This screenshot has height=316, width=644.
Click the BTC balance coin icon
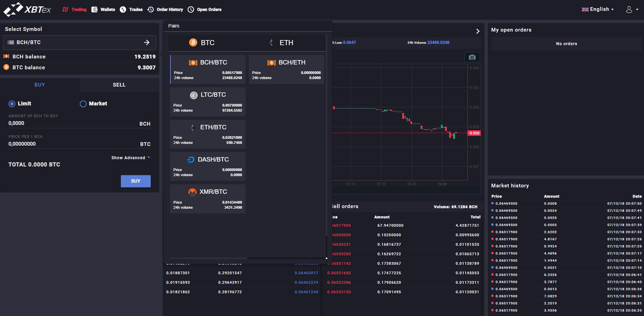(x=6, y=67)
